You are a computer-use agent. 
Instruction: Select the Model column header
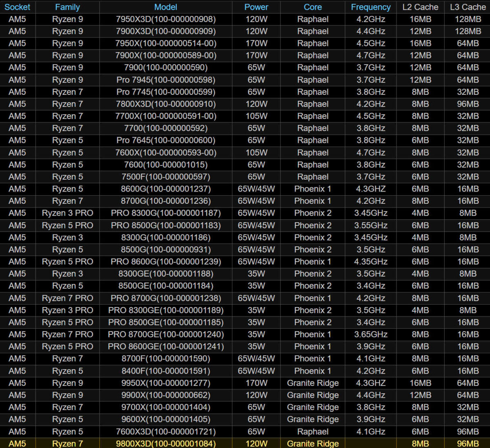point(165,7)
